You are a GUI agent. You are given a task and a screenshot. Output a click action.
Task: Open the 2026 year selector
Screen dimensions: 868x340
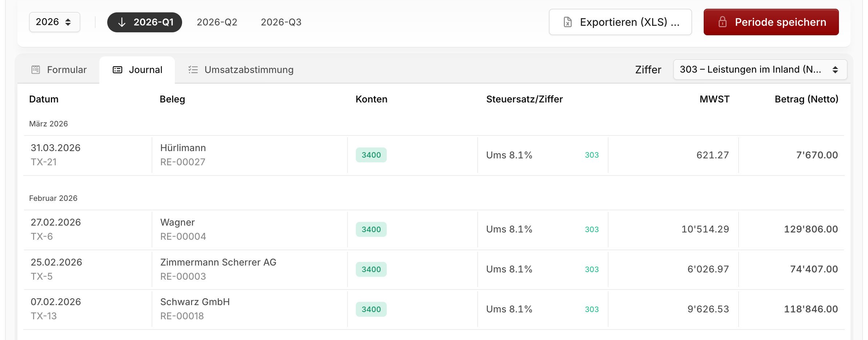[55, 22]
